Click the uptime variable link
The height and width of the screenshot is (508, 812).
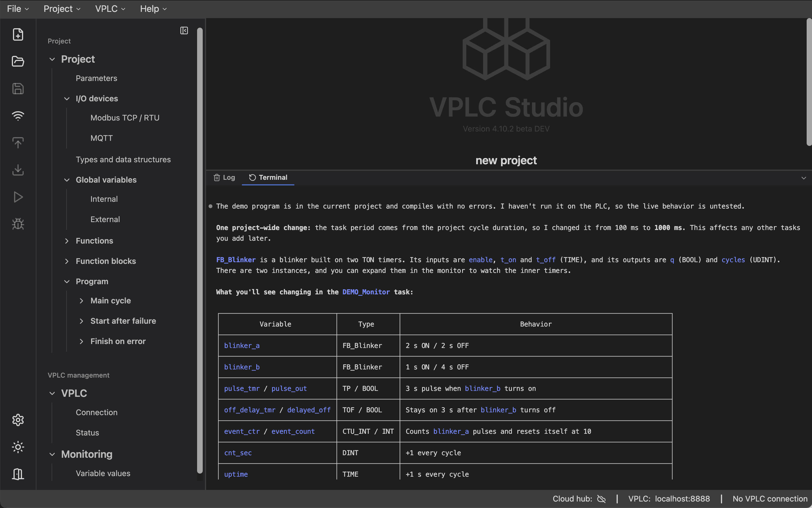[236, 474]
